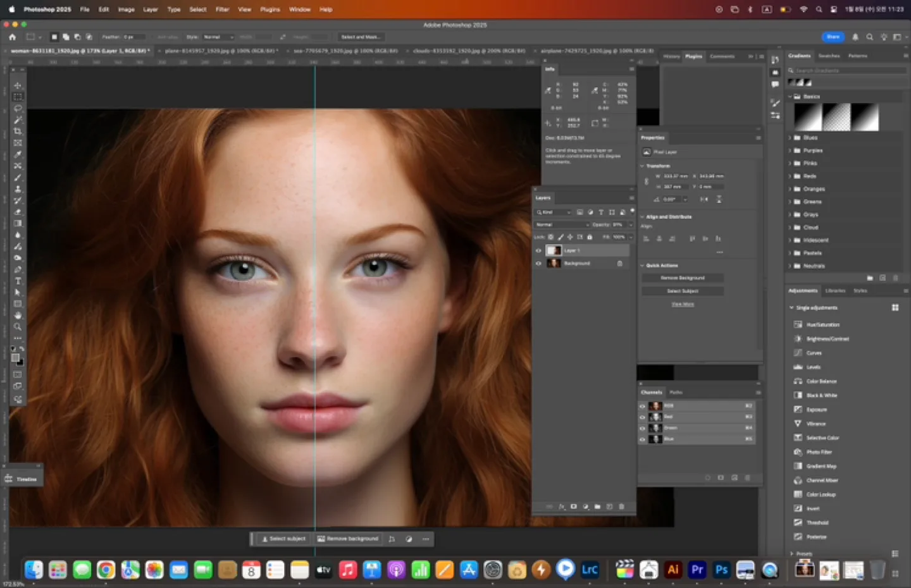Switch to the Paths tab
Viewport: 911px width, 588px height.
(676, 392)
